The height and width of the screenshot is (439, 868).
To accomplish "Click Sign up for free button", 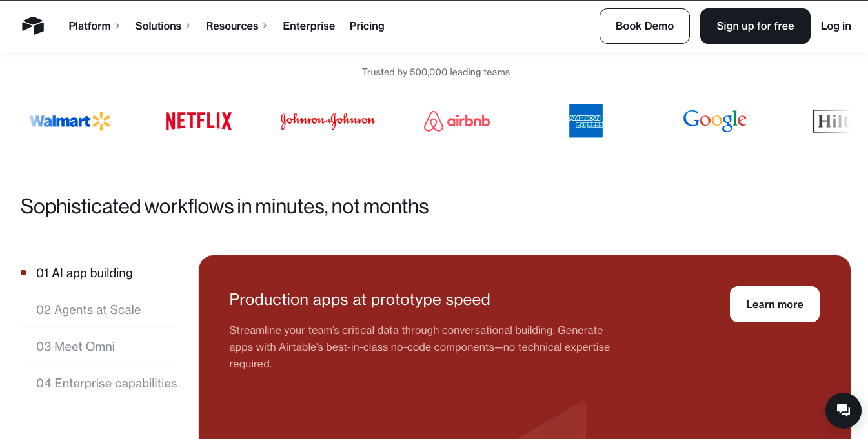I will click(x=755, y=26).
